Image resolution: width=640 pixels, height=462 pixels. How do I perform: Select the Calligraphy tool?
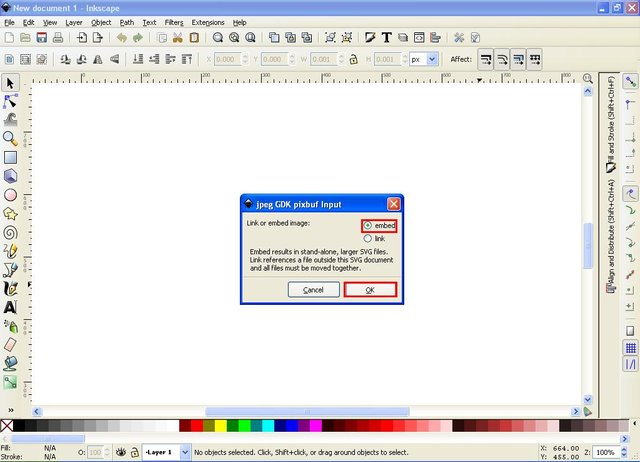(10, 289)
